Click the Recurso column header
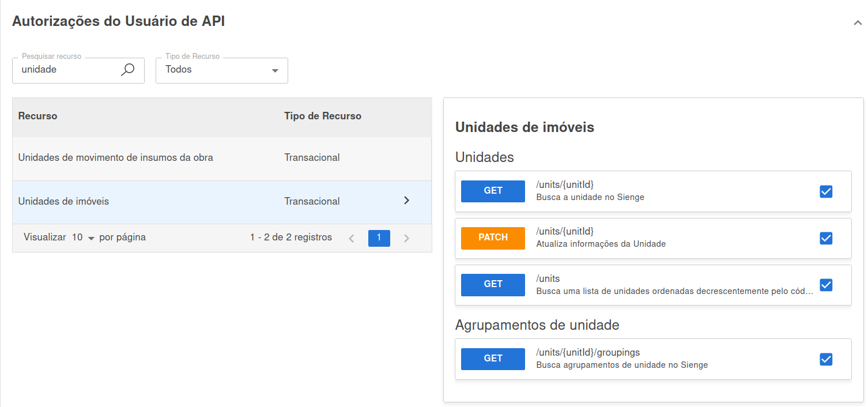This screenshot has height=407, width=868. coord(37,116)
